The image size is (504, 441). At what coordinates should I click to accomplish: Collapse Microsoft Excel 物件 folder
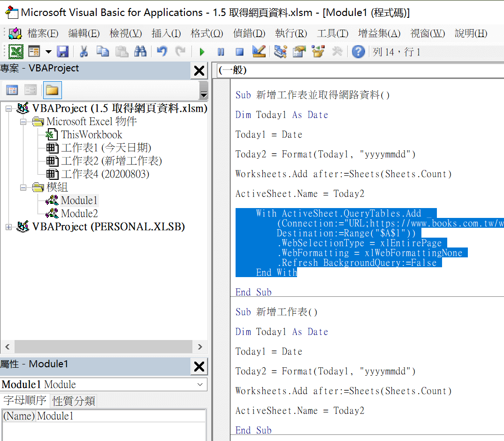23,122
